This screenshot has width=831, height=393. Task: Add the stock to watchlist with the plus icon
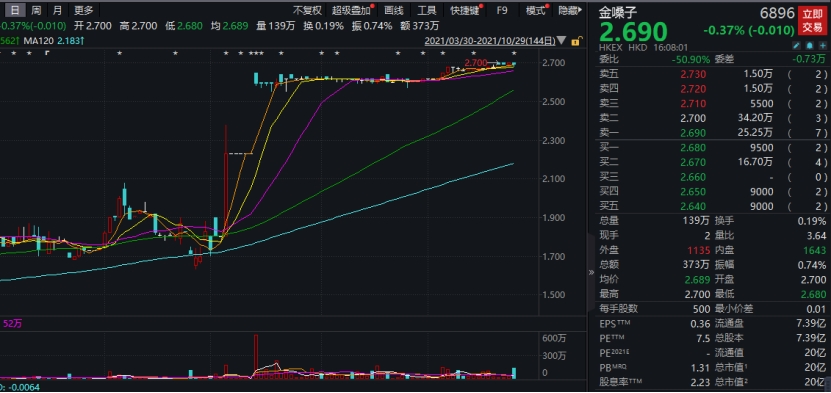pyautogui.click(x=822, y=46)
